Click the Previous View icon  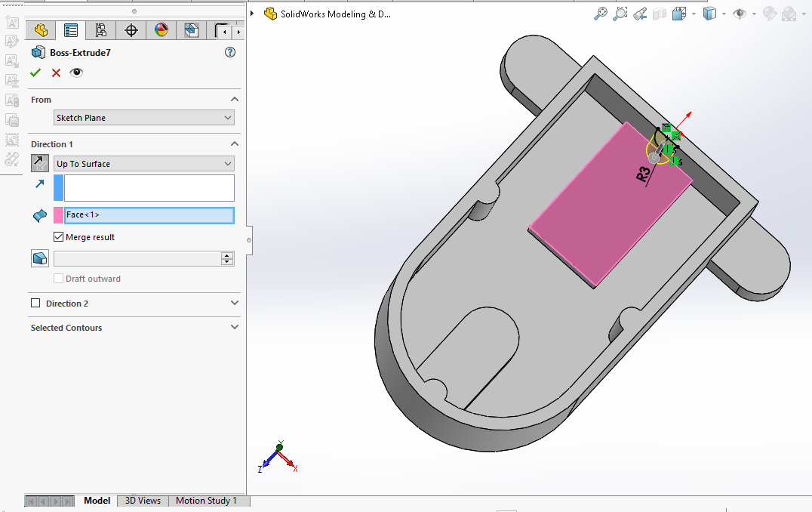point(640,14)
